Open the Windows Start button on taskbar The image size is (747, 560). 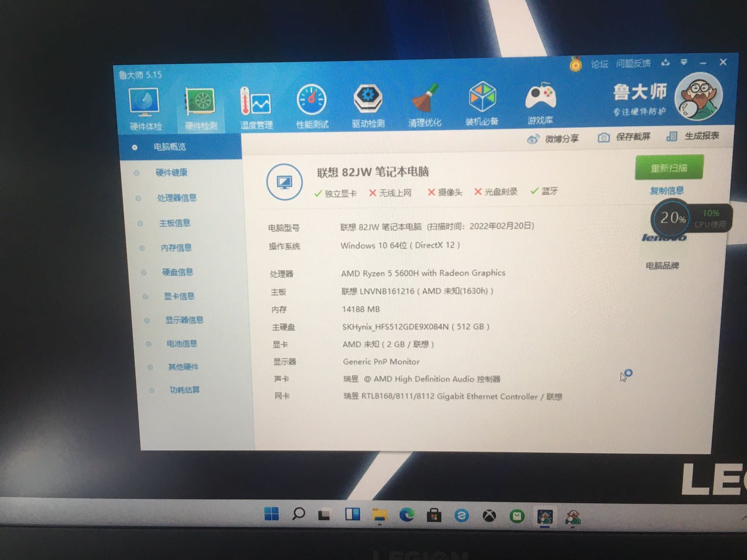coord(271,514)
